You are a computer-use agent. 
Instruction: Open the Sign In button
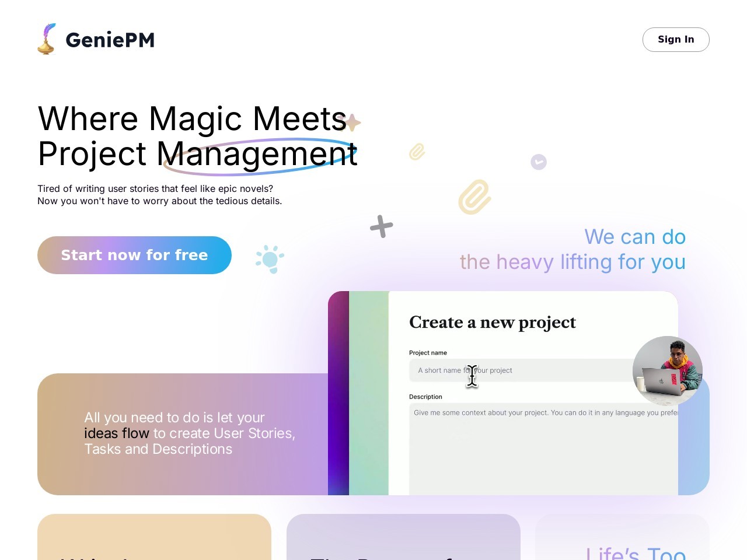point(676,40)
